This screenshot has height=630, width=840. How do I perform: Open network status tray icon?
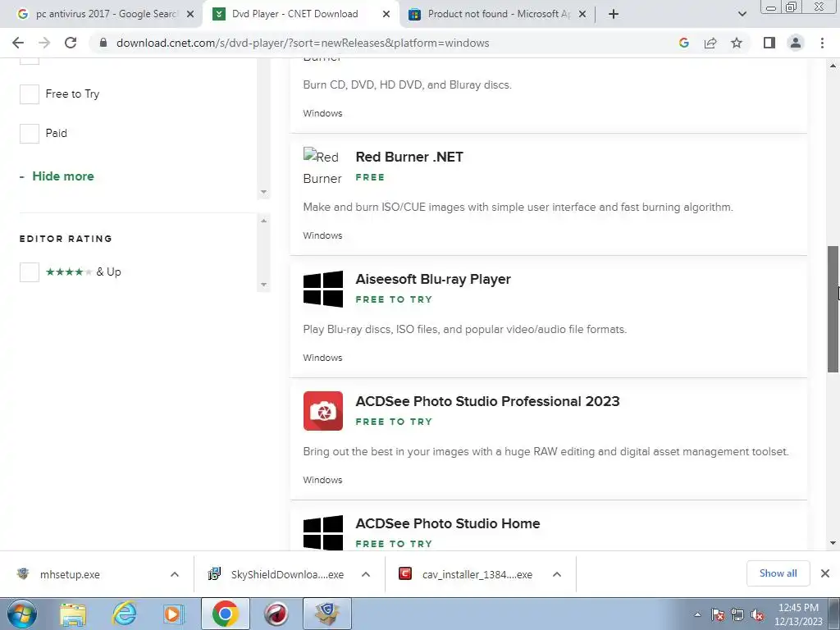(x=737, y=615)
